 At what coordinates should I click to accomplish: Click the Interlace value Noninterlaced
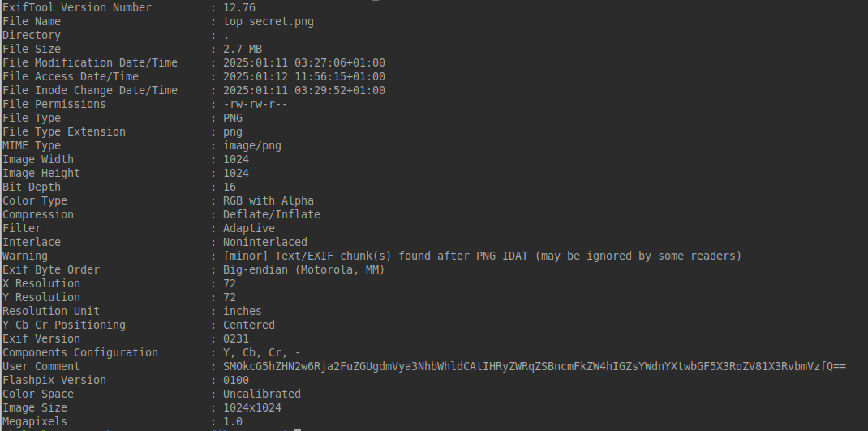pyautogui.click(x=265, y=242)
